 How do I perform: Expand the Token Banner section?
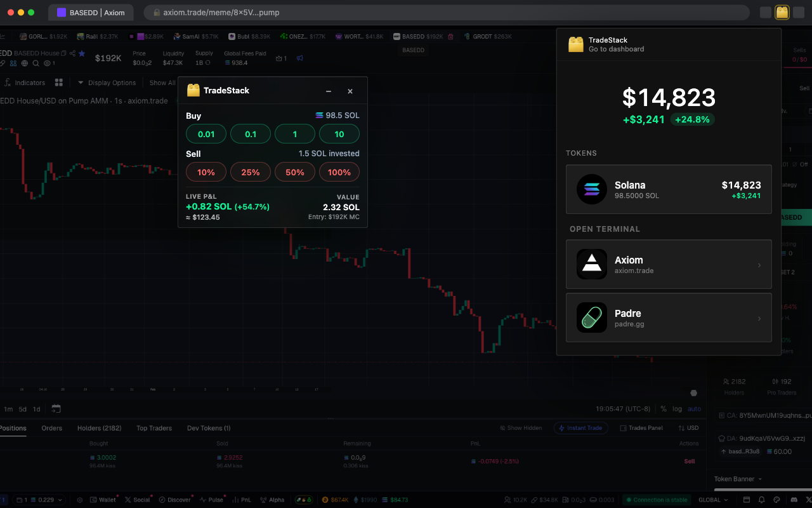click(738, 479)
